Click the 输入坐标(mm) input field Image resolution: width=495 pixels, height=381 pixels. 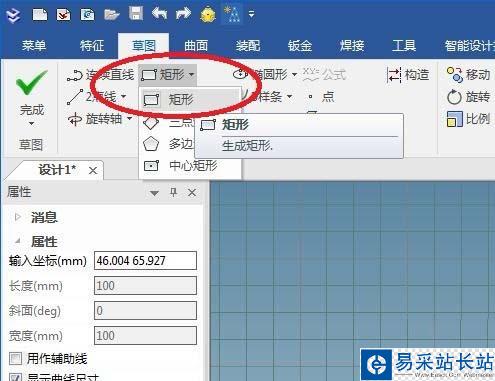(x=145, y=260)
